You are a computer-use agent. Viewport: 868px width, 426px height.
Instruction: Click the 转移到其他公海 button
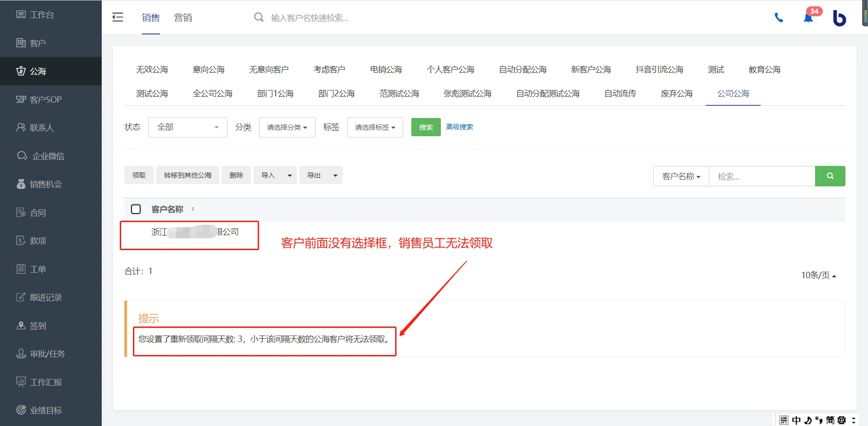pos(188,175)
